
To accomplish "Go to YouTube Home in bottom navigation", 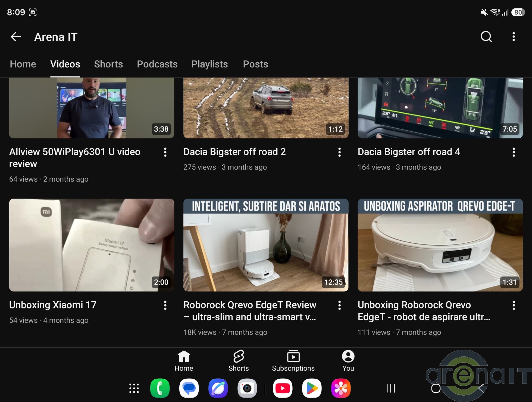I will [x=184, y=361].
